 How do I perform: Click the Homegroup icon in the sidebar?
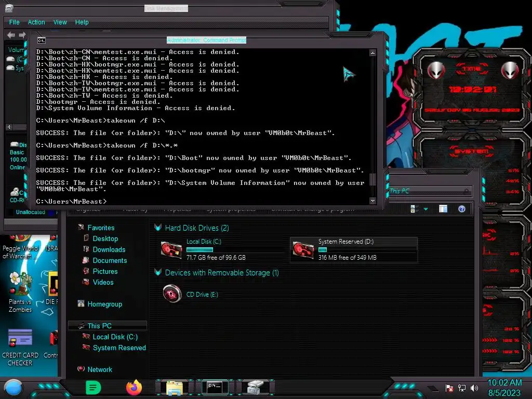pos(81,303)
